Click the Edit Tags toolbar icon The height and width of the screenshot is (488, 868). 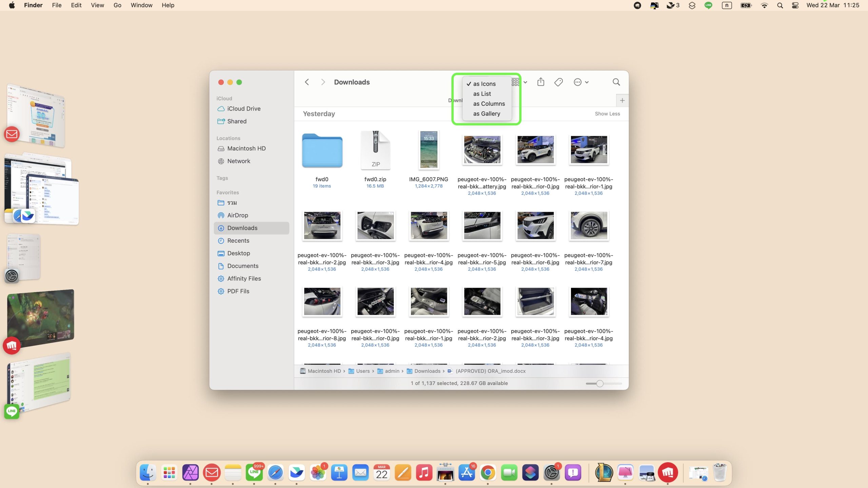(x=558, y=82)
